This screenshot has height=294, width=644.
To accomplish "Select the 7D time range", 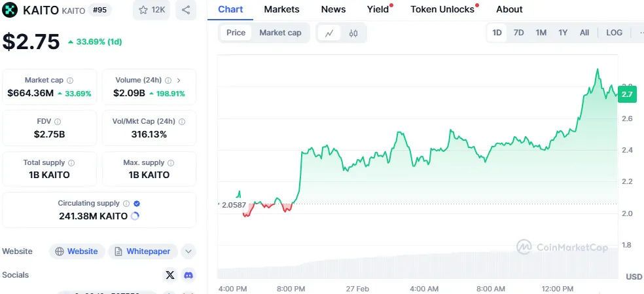I will [x=518, y=33].
